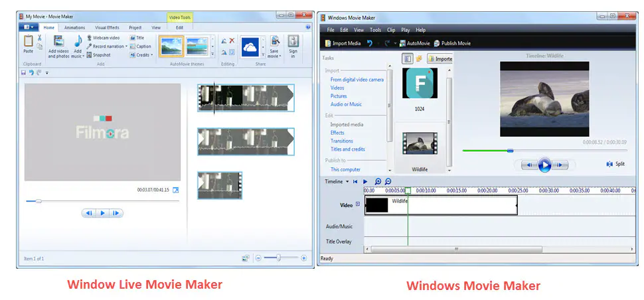Open the View tab in Live Movie Maker

click(156, 27)
